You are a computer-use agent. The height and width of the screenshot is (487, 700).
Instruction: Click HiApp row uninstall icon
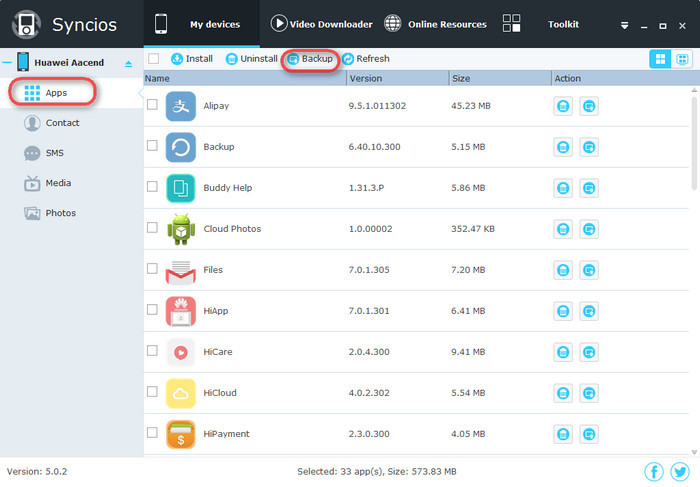coord(563,311)
